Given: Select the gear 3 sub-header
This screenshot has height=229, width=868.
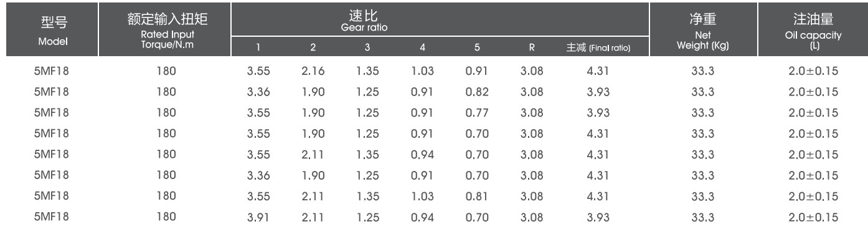Looking at the screenshot, I should (367, 47).
